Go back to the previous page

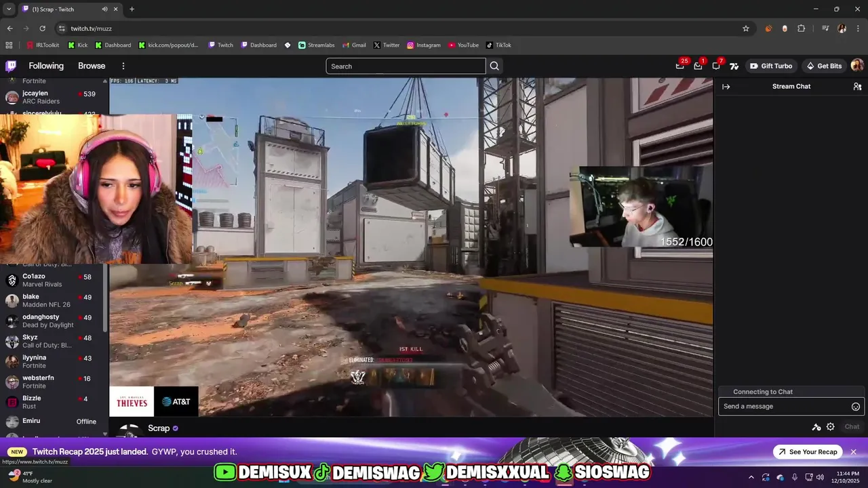pos(9,28)
